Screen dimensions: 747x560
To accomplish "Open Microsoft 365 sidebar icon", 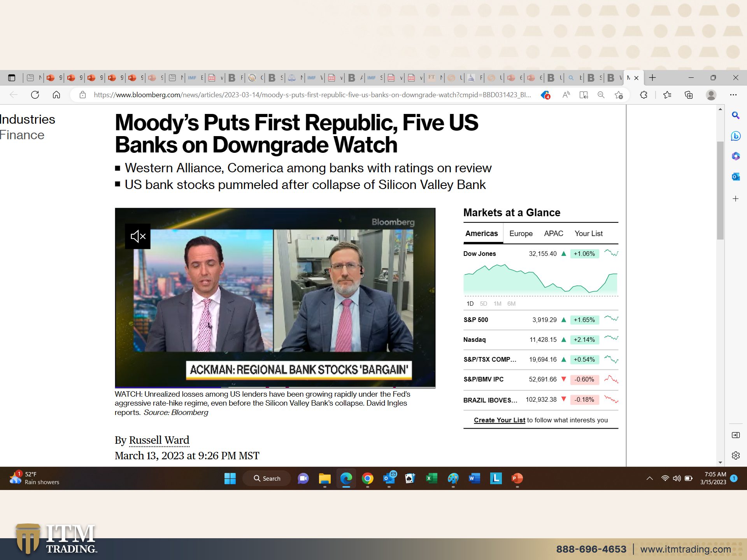I will (x=735, y=156).
